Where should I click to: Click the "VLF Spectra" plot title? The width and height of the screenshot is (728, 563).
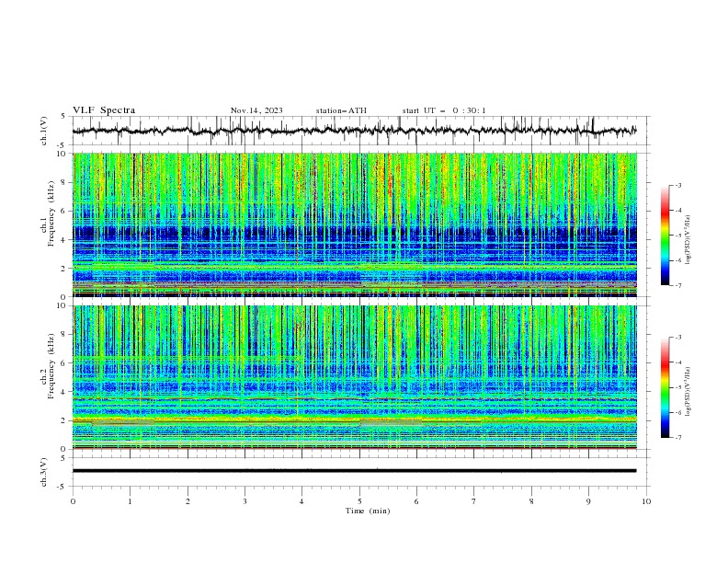[104, 110]
